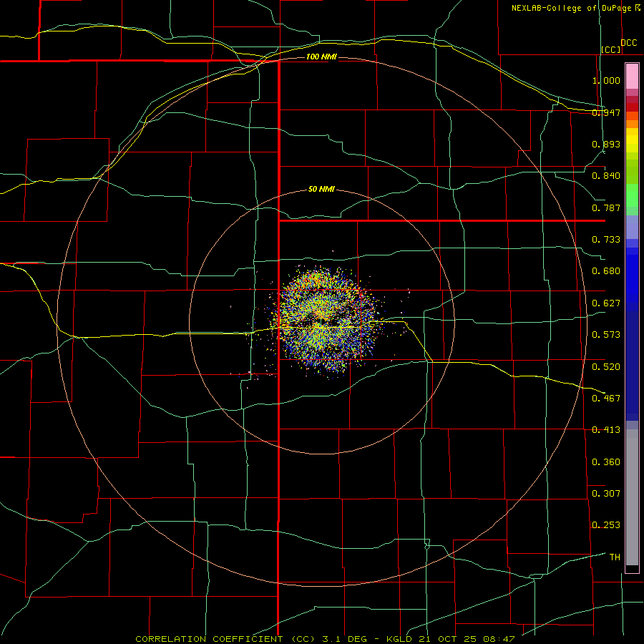
Task: Click the 0.733 scale value
Action: click(x=606, y=240)
